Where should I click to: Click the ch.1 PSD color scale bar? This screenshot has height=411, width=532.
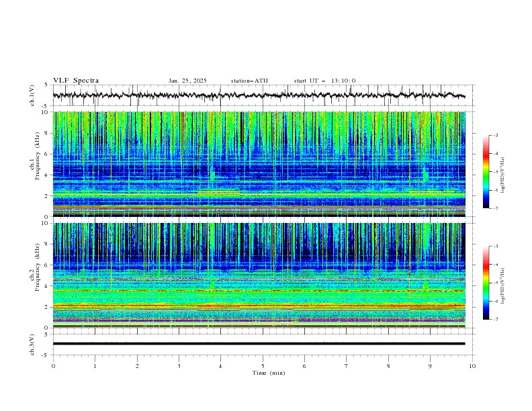click(x=486, y=171)
